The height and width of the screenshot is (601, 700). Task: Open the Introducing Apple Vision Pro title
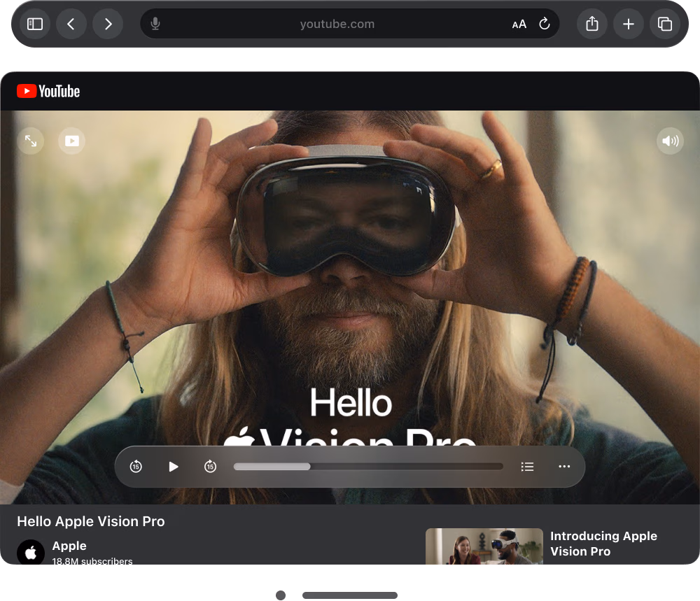pyautogui.click(x=603, y=544)
